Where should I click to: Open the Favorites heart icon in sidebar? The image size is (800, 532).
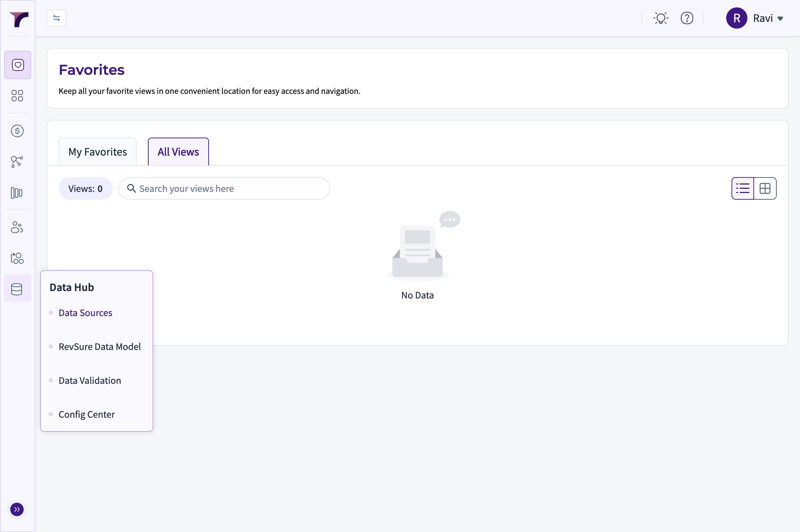click(18, 65)
